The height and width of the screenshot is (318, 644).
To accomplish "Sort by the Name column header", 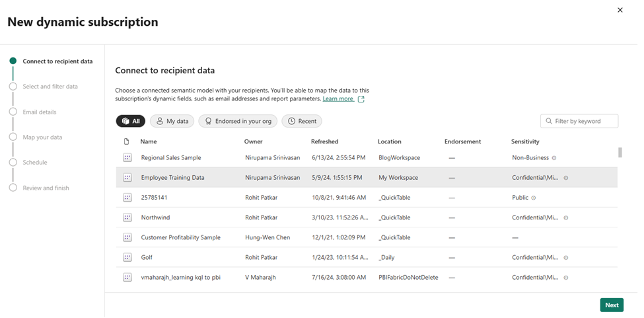I will click(148, 141).
